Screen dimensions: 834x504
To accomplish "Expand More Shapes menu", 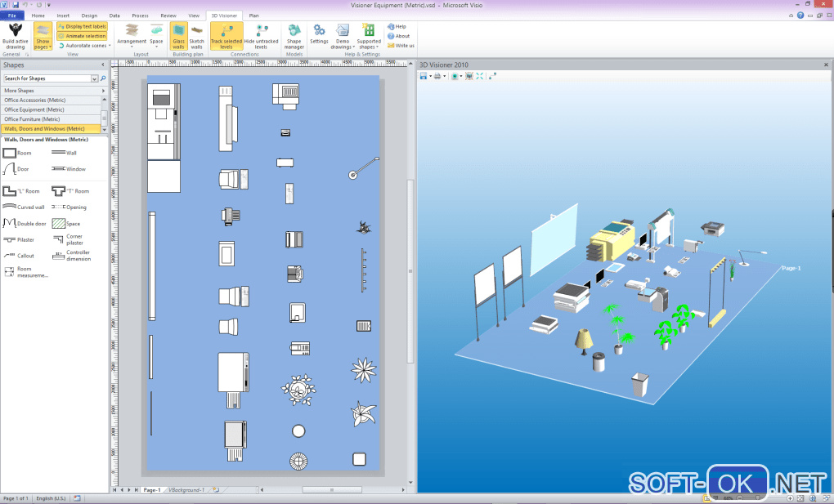I will point(54,91).
